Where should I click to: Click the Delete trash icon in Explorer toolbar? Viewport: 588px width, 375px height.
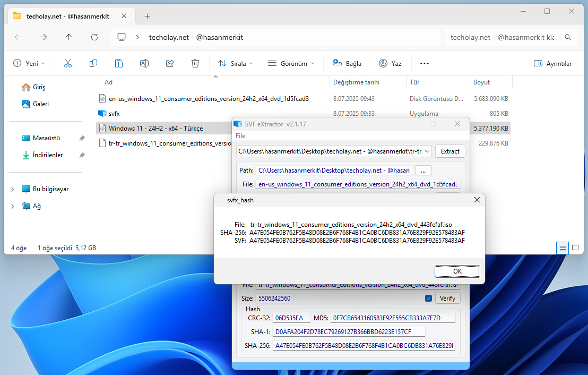point(195,63)
